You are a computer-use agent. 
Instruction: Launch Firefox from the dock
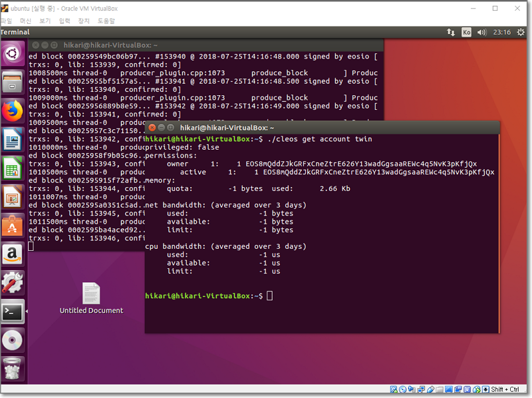click(13, 111)
